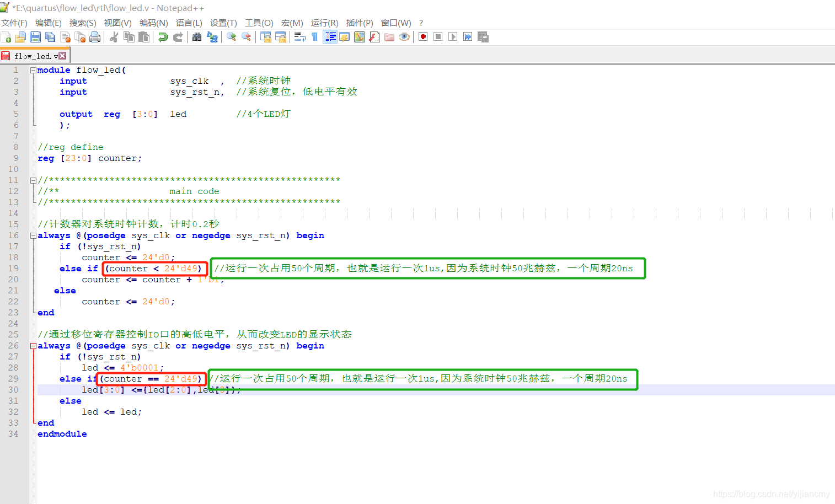Open the ? help menu

[421, 23]
